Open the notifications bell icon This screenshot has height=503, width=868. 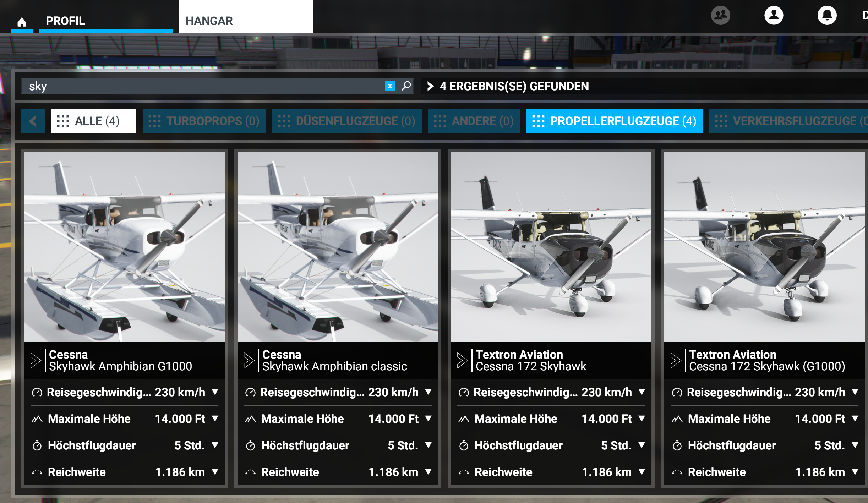click(x=827, y=15)
